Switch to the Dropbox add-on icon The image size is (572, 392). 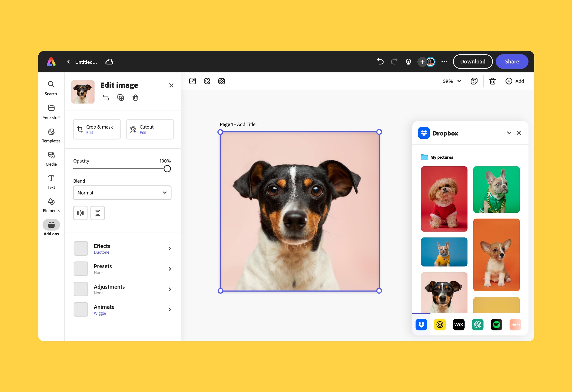(421, 325)
